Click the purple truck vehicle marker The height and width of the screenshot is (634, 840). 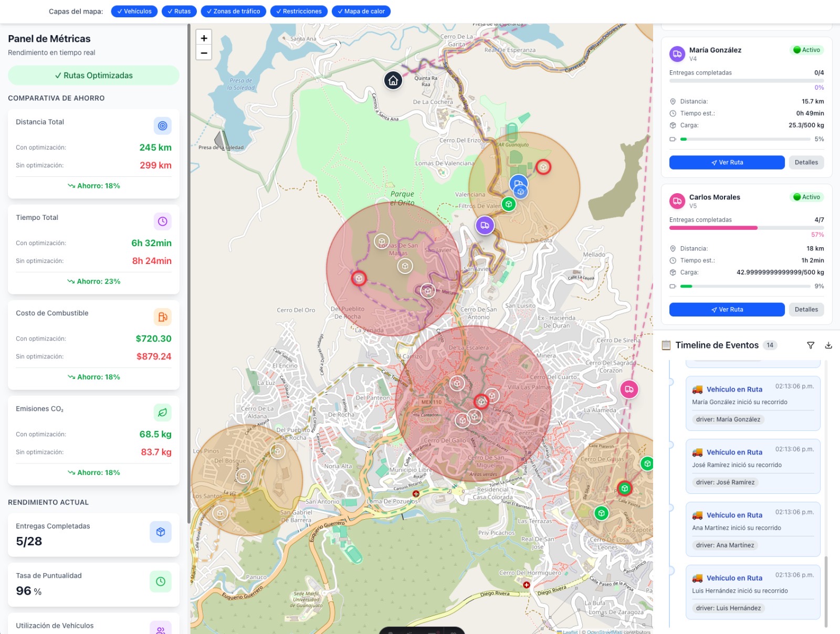coord(485,226)
